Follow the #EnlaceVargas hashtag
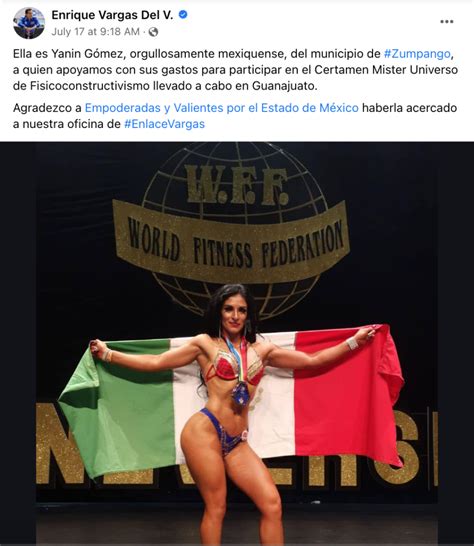The width and height of the screenshot is (474, 546). pyautogui.click(x=164, y=124)
